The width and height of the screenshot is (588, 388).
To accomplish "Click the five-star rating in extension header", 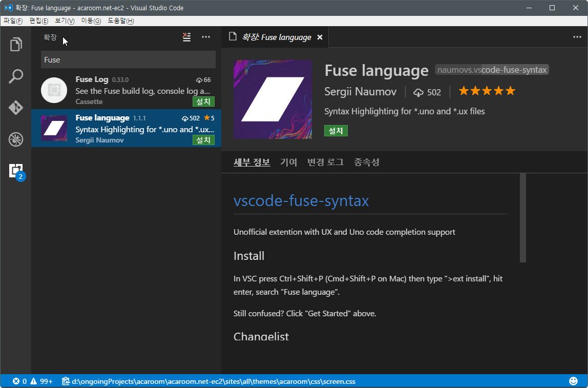I will pyautogui.click(x=487, y=91).
